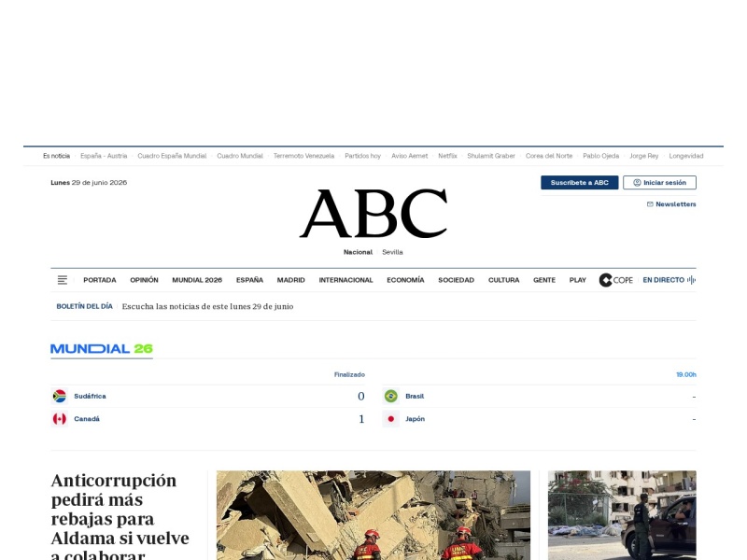
Task: Click the envelope icon beside Newsletters
Action: tap(650, 204)
